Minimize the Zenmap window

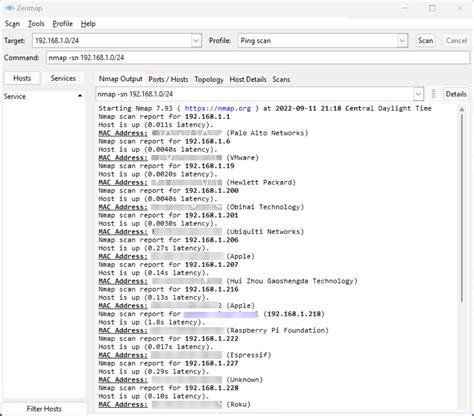tap(405, 8)
